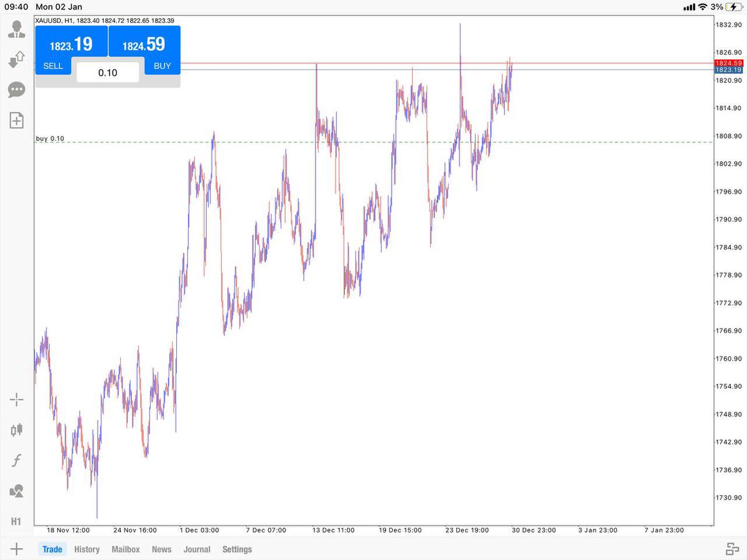Tap the battery icon in status bar
747x560 pixels.
point(733,7)
